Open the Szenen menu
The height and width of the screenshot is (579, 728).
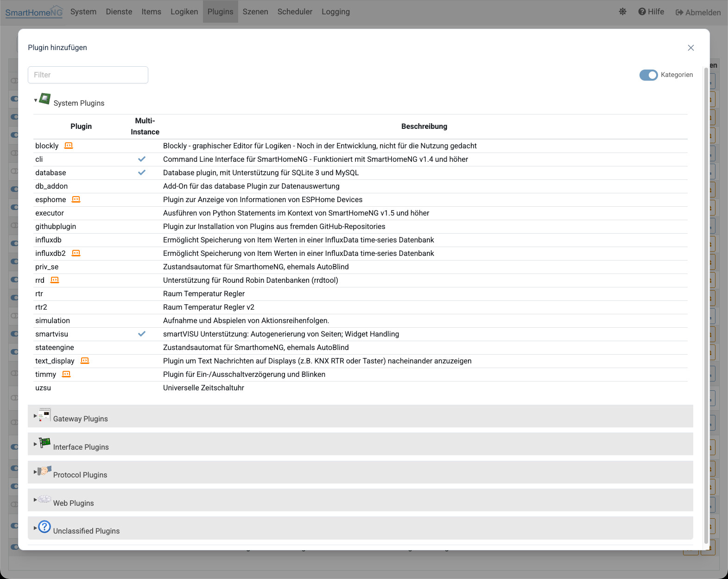click(x=255, y=12)
